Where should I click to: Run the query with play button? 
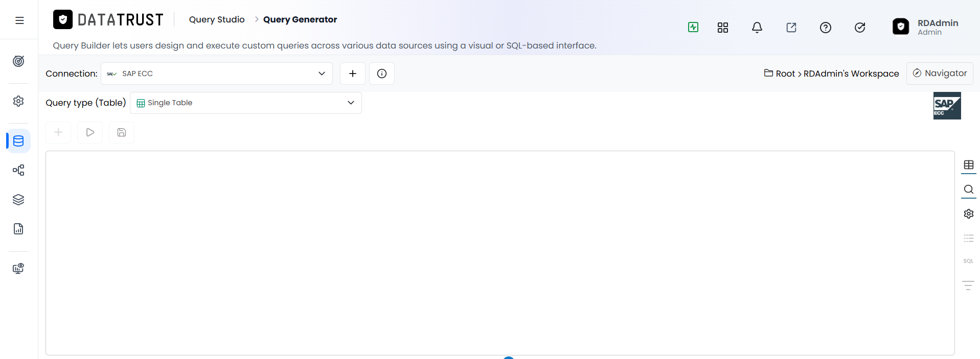pos(90,132)
